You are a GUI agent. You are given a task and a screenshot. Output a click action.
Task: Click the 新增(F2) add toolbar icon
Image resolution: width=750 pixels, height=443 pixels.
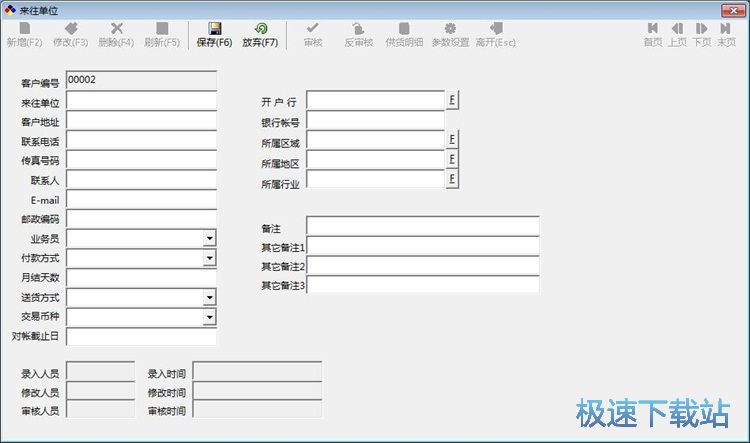tap(25, 28)
